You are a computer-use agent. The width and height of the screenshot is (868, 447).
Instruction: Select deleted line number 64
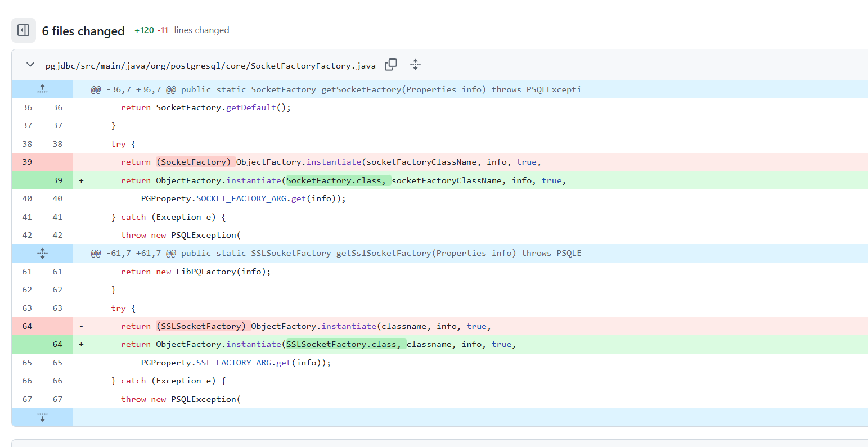coord(27,326)
